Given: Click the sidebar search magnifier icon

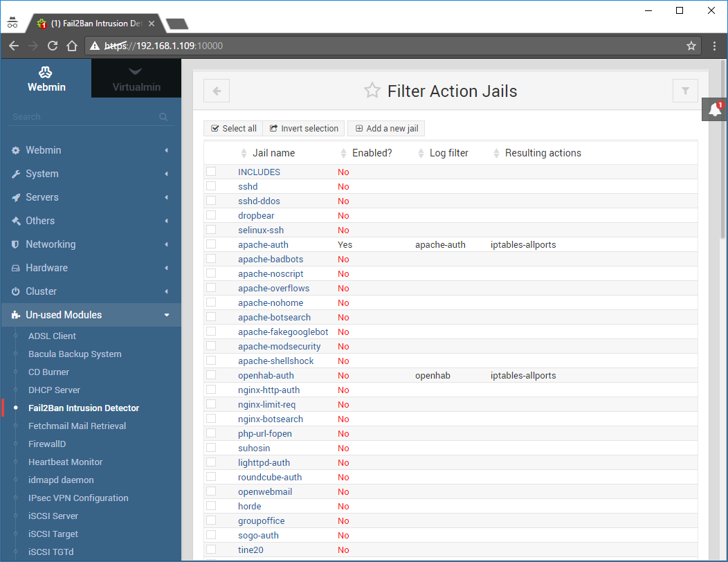Looking at the screenshot, I should coord(163,116).
